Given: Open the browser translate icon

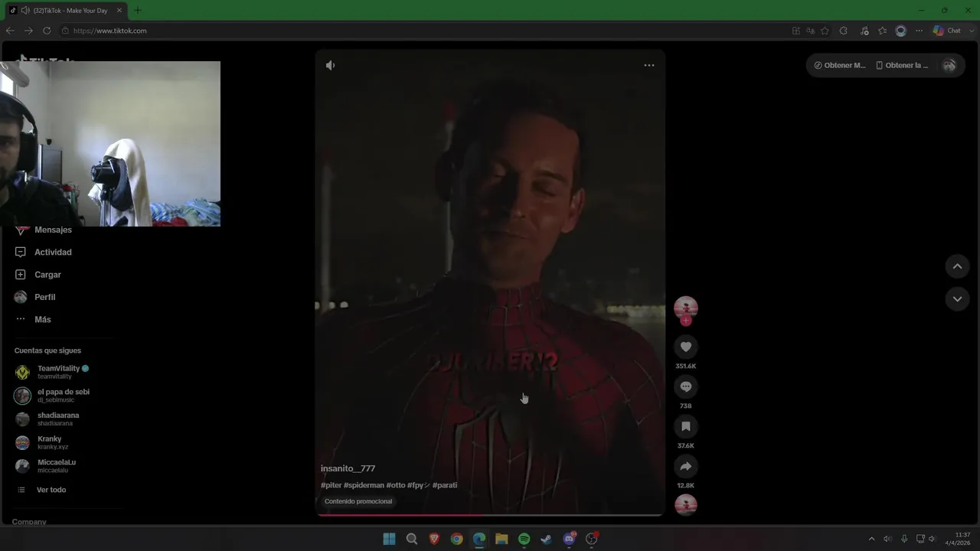Looking at the screenshot, I should (x=810, y=31).
